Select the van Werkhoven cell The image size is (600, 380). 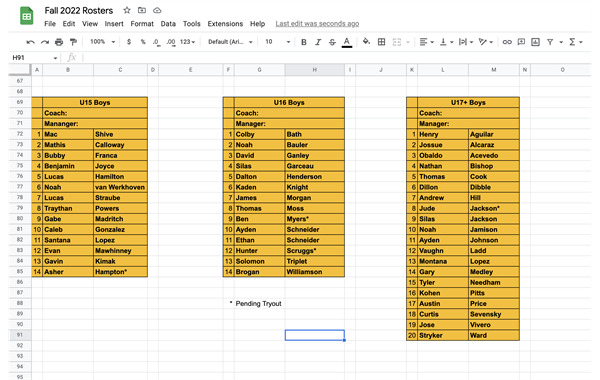pyautogui.click(x=120, y=187)
